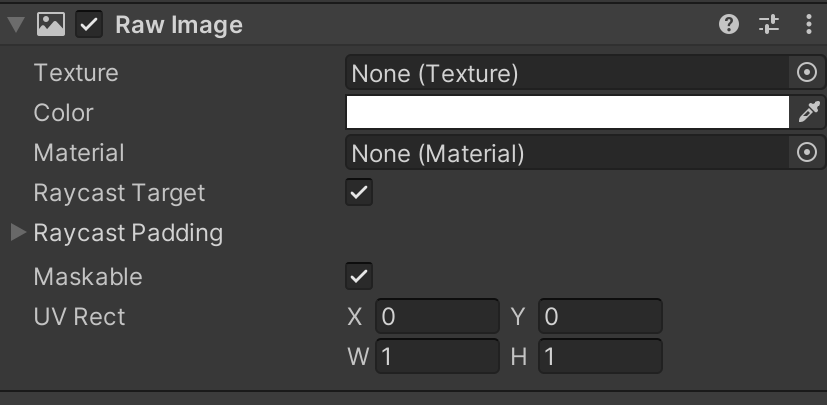Collapse the Raw Image component foldout
This screenshot has height=405, width=827.
(x=15, y=25)
